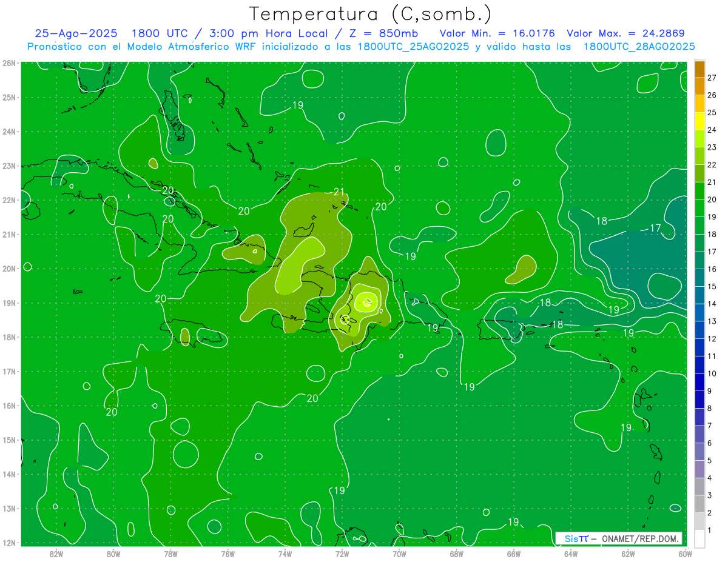Click the '82W' longitude axis label
728x562 pixels.
click(56, 554)
